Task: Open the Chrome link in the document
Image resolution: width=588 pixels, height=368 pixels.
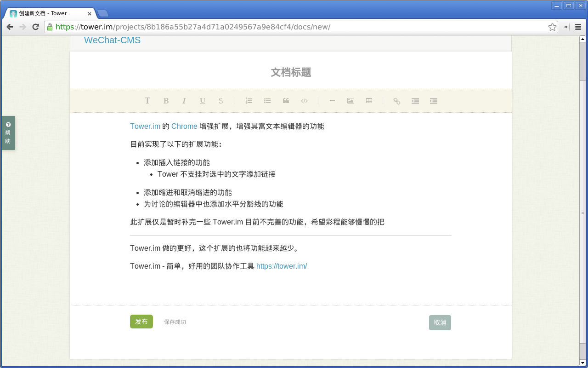Action: [184, 126]
